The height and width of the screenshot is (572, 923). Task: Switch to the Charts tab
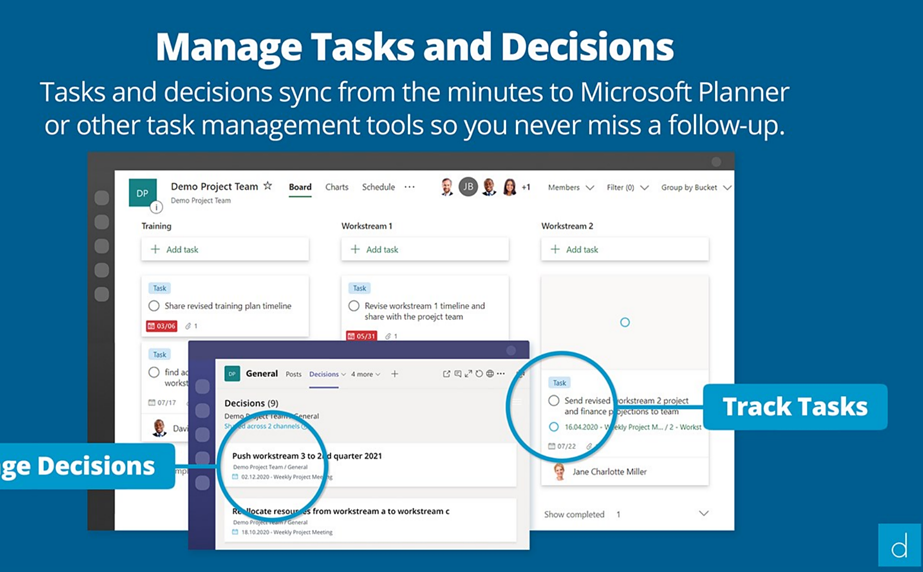click(x=337, y=187)
